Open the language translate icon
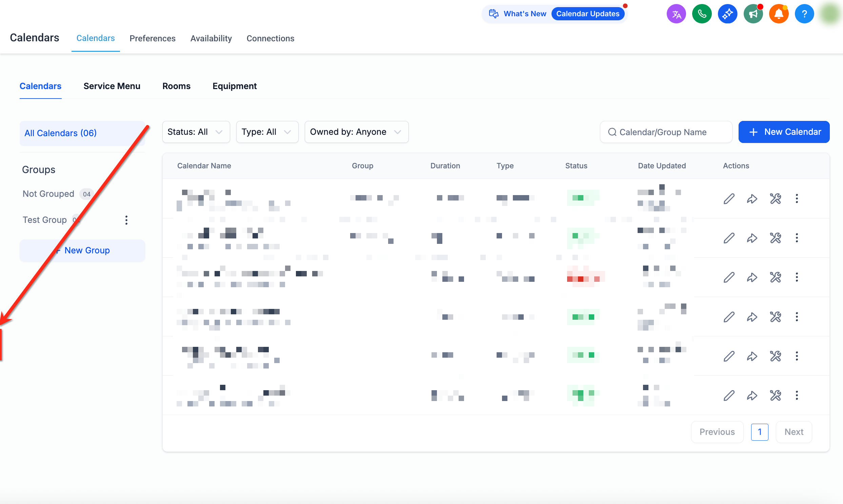Viewport: 843px width, 504px height. pos(676,14)
